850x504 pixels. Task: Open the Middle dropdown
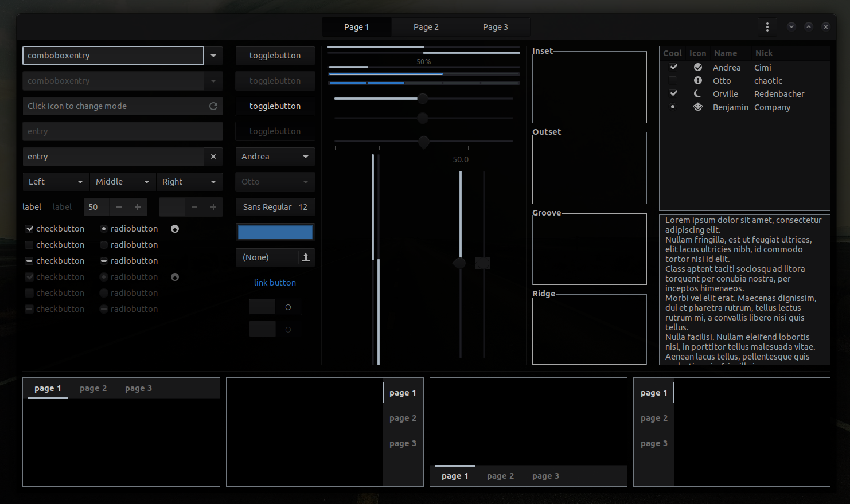(x=122, y=182)
